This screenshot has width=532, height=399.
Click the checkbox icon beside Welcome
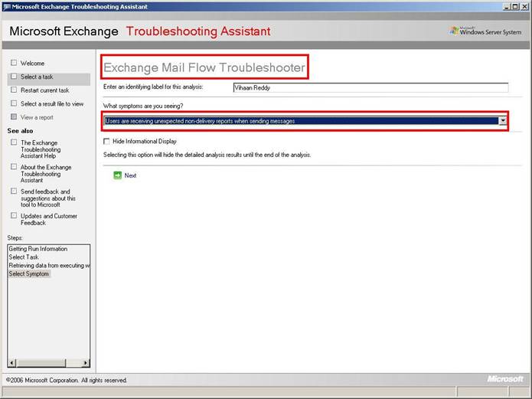[x=14, y=63]
